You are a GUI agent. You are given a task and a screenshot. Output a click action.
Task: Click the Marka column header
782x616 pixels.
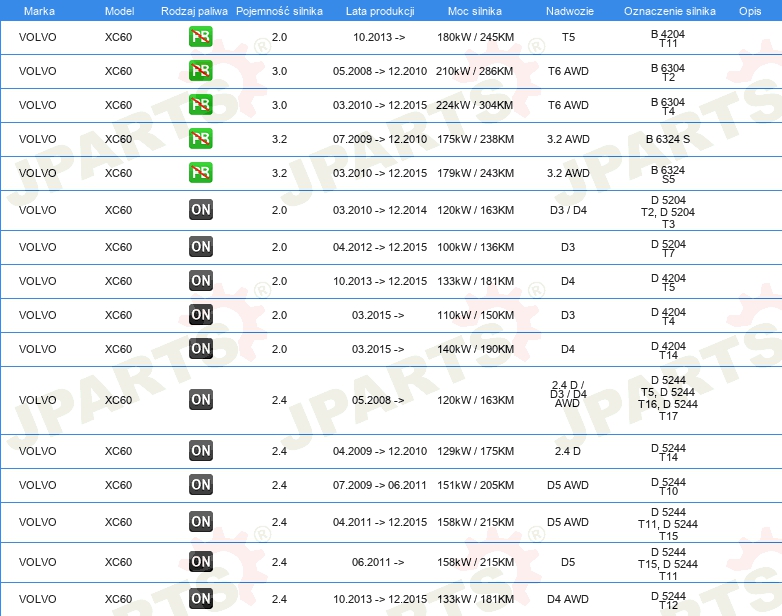pyautogui.click(x=39, y=11)
